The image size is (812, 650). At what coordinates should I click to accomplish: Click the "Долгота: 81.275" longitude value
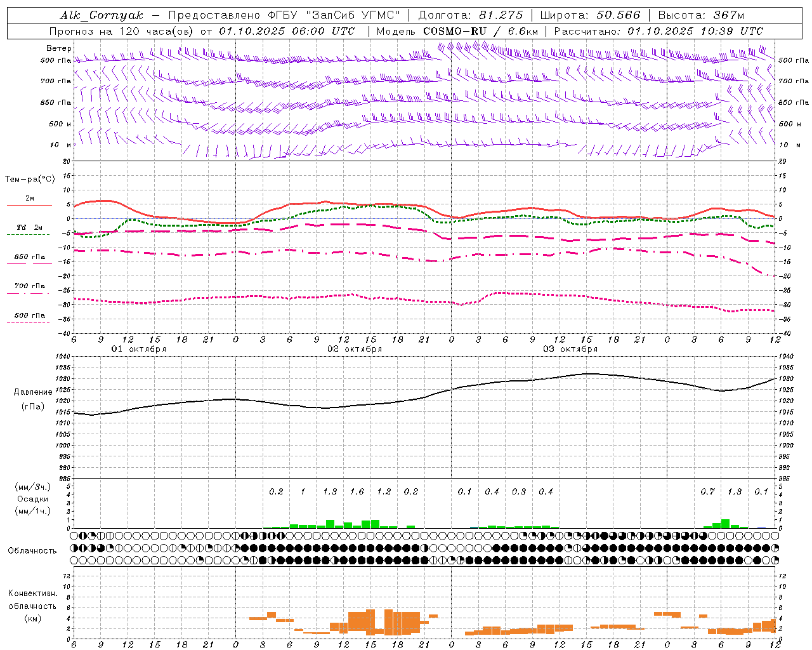[471, 15]
